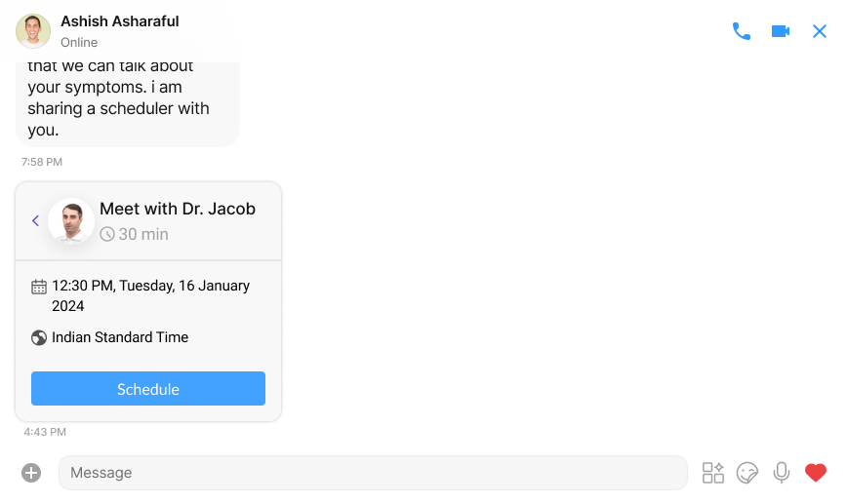This screenshot has width=847, height=504.
Task: Select the Indian Standard Time text
Action: tap(120, 337)
